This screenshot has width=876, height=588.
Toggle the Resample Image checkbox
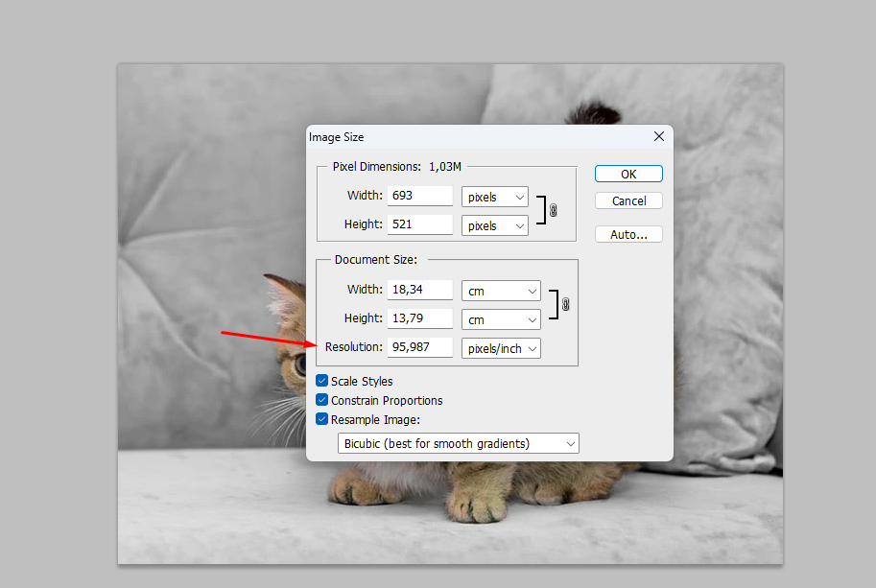[322, 419]
